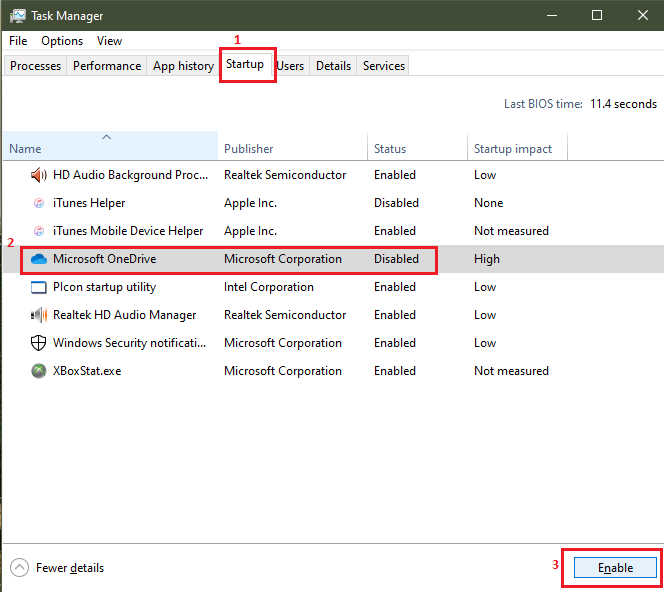This screenshot has width=664, height=592.
Task: Select the XBoxStat.exe Xbox icon
Action: click(x=39, y=371)
